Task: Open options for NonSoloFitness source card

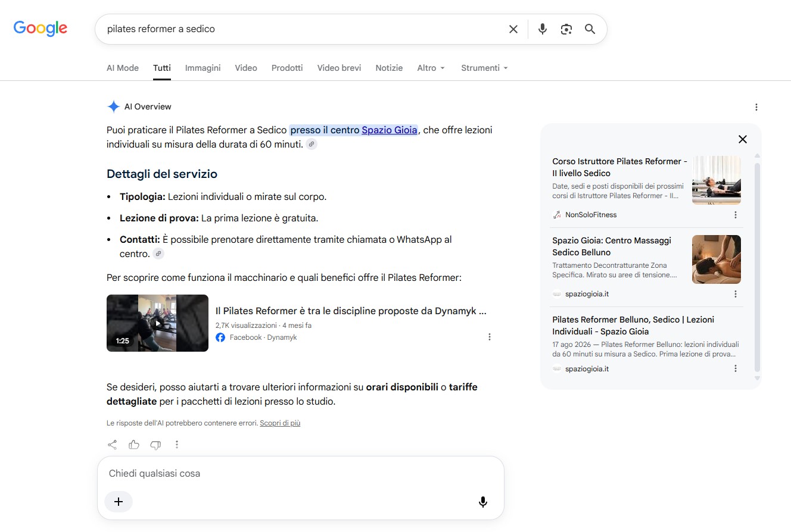Action: point(735,215)
